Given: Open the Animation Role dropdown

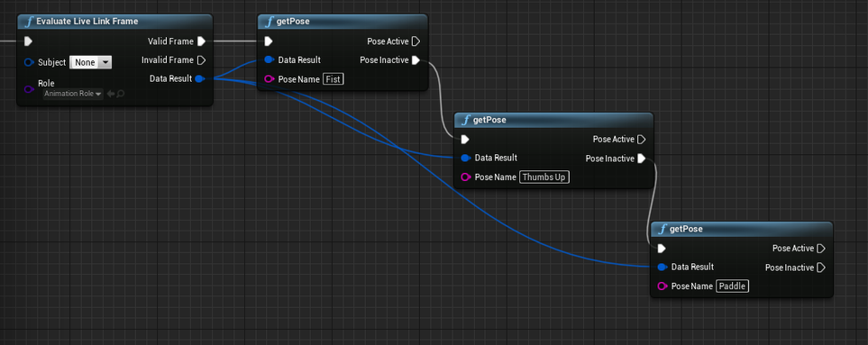Looking at the screenshot, I should (x=73, y=94).
